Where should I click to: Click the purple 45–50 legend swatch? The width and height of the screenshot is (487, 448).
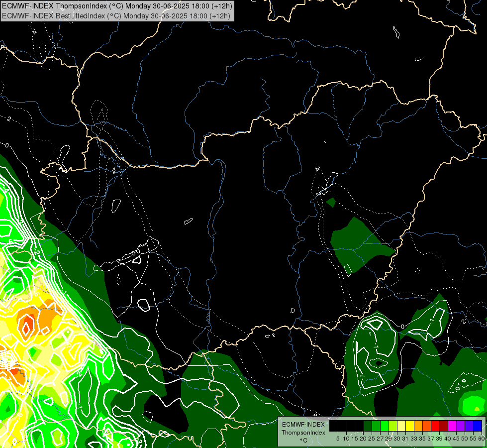[x=461, y=426]
